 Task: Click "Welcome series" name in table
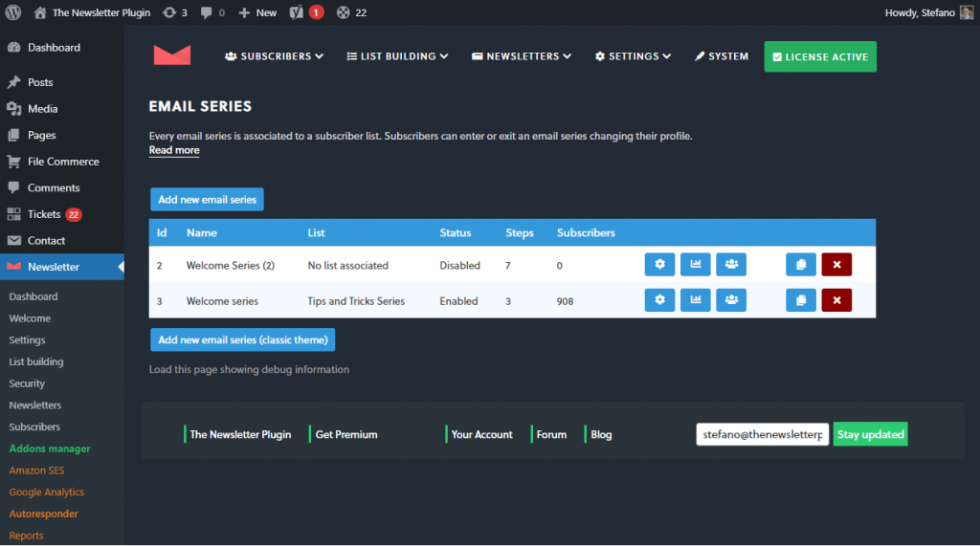222,301
